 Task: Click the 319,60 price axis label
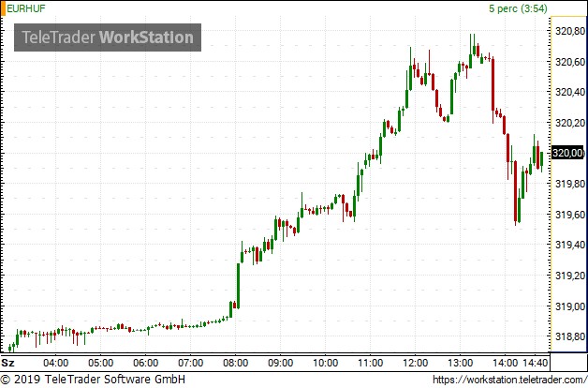pyautogui.click(x=569, y=215)
